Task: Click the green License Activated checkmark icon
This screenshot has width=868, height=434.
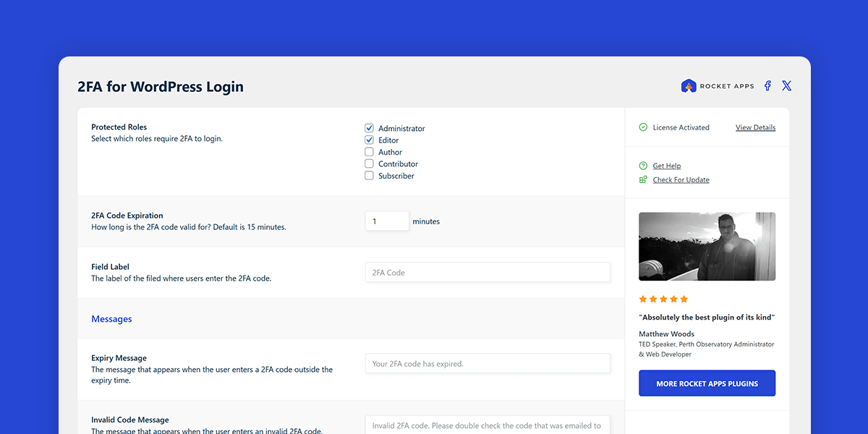Action: point(643,127)
